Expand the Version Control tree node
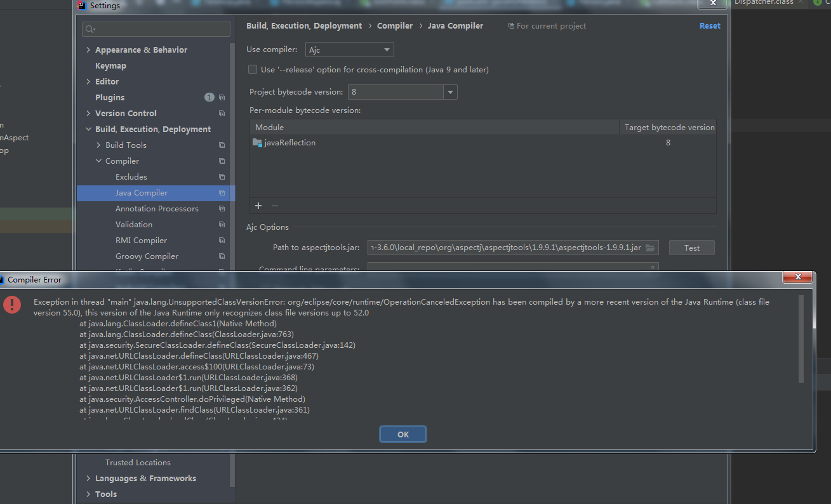 (88, 114)
